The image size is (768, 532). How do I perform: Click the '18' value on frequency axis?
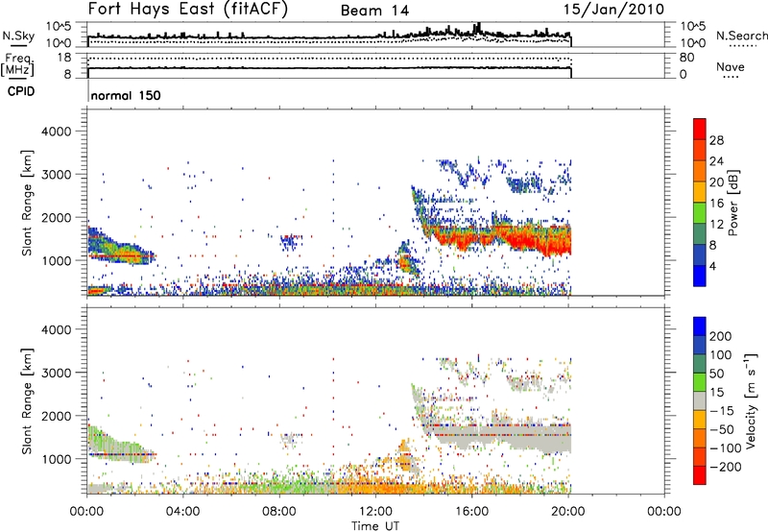point(63,58)
